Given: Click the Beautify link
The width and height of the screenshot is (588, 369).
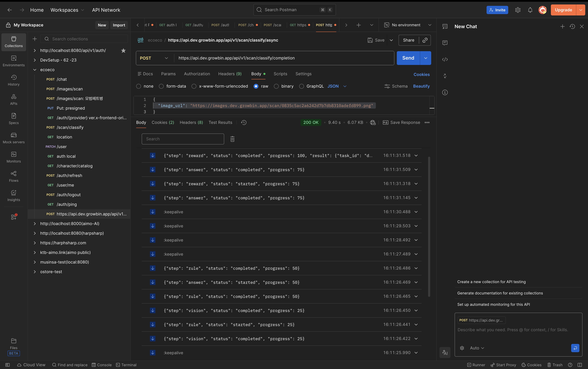Looking at the screenshot, I should click(421, 86).
